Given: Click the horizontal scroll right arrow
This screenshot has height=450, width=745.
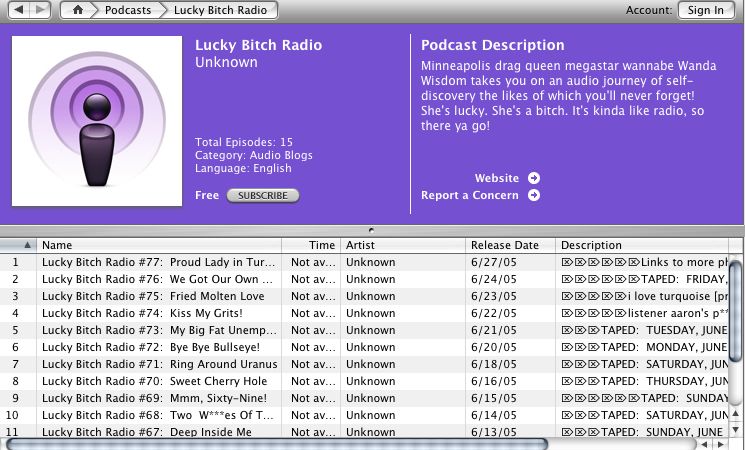Looking at the screenshot, I should point(721,445).
